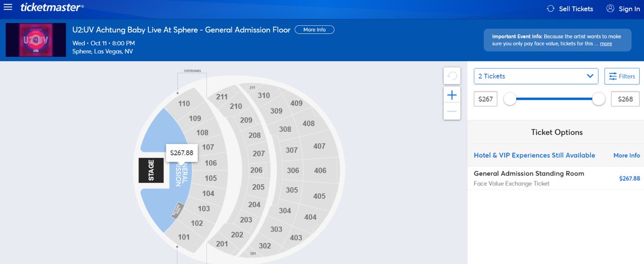Screen dimensions: 644x264
Task: Expand the important event info 'more' link
Action: pos(606,44)
